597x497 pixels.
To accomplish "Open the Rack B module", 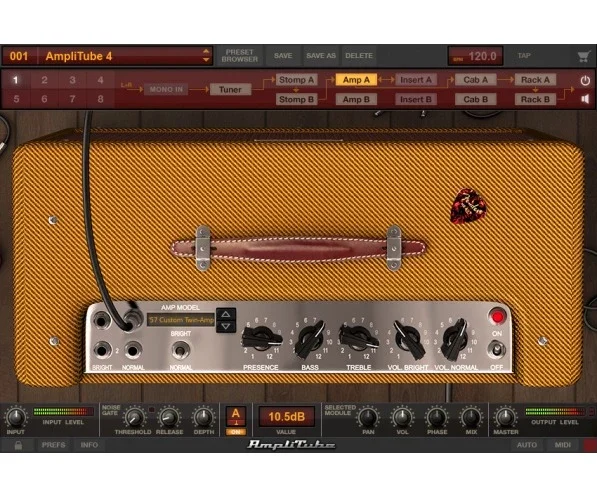I will click(535, 99).
